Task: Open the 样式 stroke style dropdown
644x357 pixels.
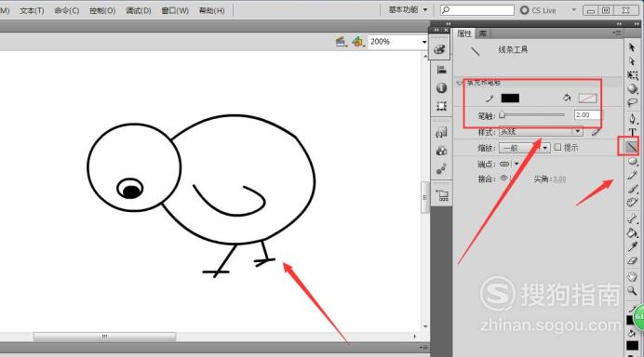Action: coord(541,132)
